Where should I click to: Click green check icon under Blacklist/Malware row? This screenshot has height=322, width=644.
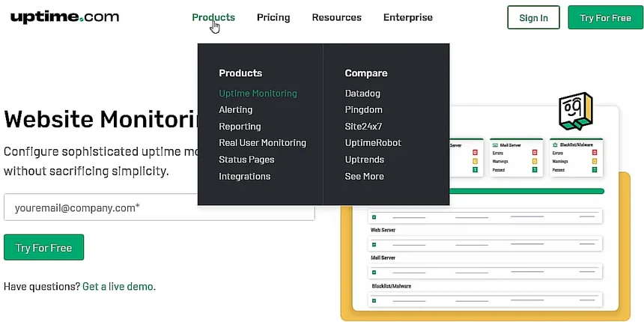[x=374, y=300]
